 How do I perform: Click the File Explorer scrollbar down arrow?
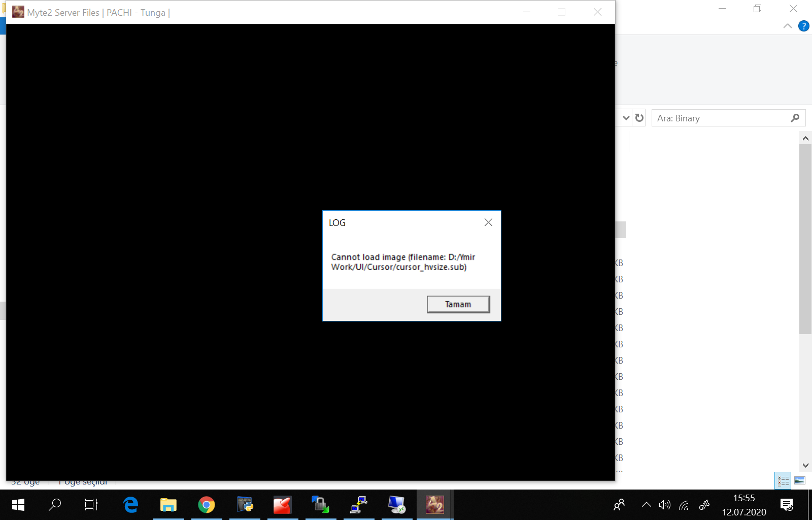point(805,465)
